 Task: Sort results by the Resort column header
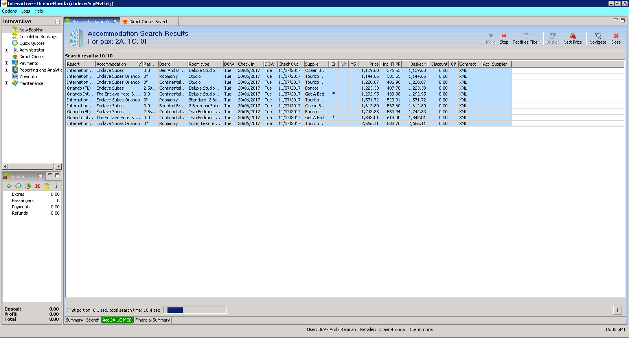[81, 64]
